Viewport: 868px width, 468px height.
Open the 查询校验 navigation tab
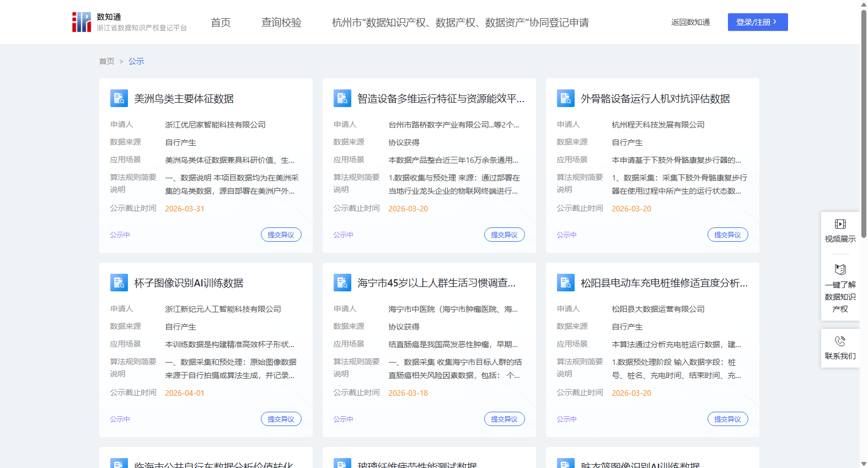(281, 23)
